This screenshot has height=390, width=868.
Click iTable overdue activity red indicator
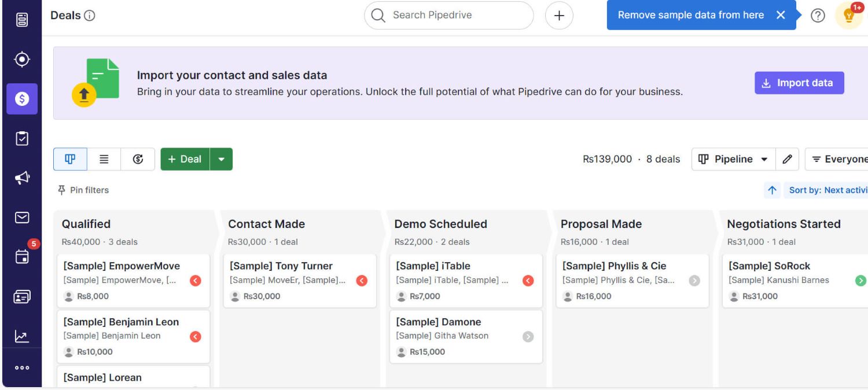(x=528, y=281)
